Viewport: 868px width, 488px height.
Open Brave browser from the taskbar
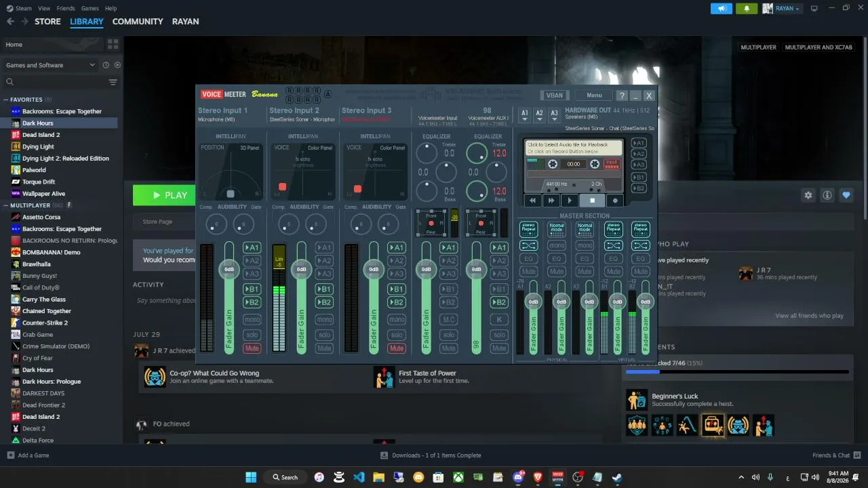(x=538, y=477)
